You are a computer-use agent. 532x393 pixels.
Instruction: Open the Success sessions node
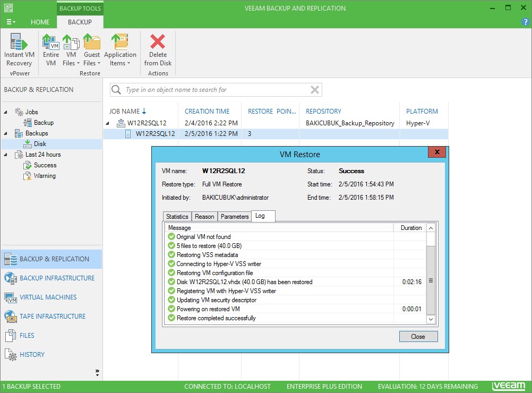pyautogui.click(x=45, y=165)
